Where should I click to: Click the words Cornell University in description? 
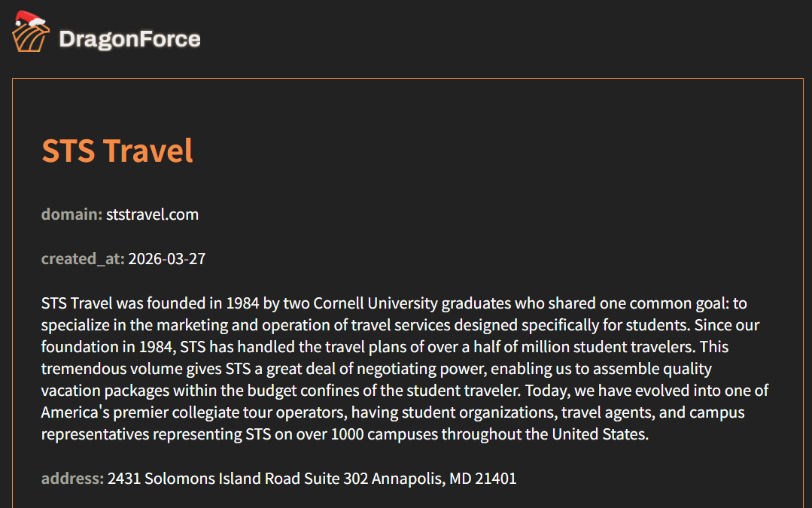tap(375, 303)
